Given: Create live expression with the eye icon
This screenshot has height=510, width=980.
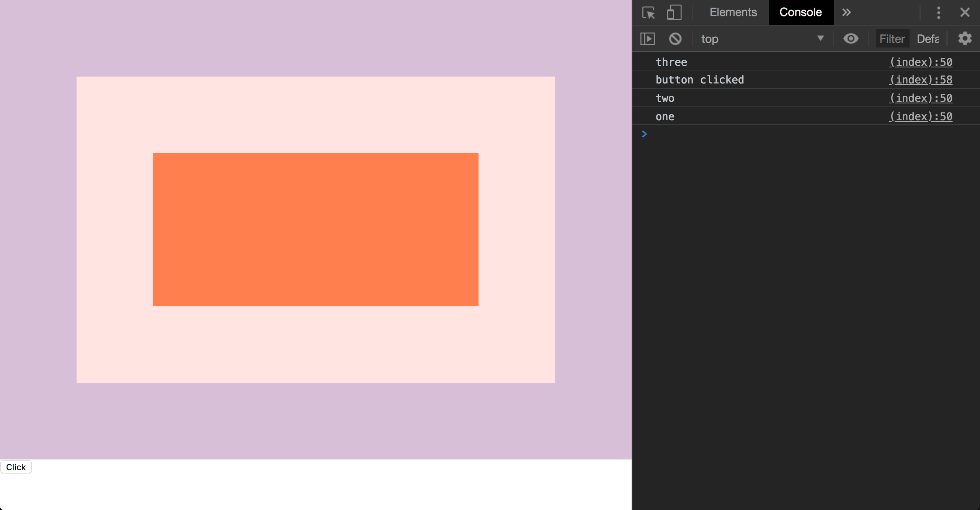Looking at the screenshot, I should (851, 39).
